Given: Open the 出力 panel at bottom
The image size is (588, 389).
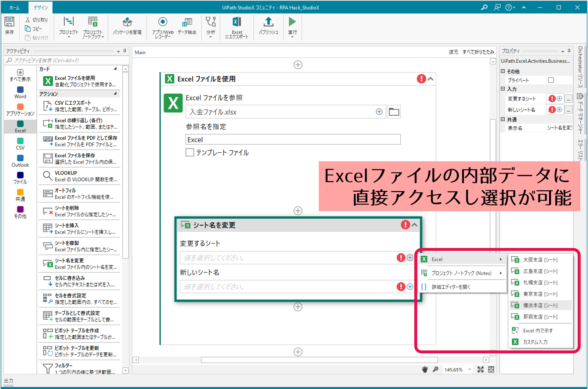Looking at the screenshot, I should (x=8, y=381).
